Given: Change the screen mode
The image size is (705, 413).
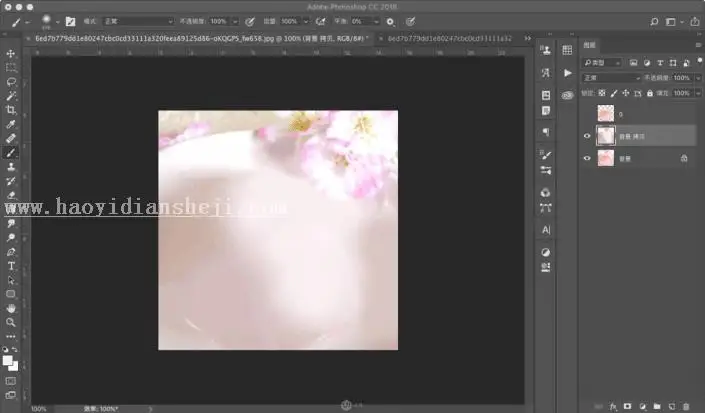Looking at the screenshot, I should (11, 395).
